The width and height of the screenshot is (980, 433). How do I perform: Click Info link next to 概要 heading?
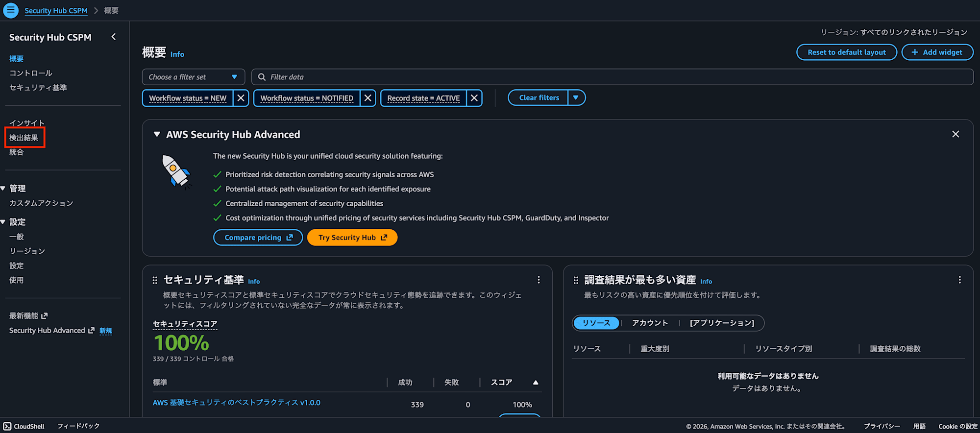point(177,54)
